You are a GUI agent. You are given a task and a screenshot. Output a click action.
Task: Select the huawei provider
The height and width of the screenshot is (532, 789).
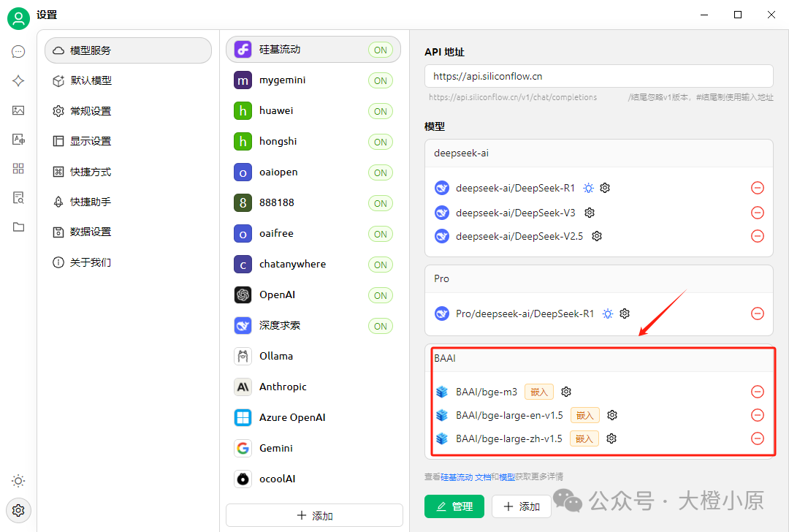[x=313, y=111]
